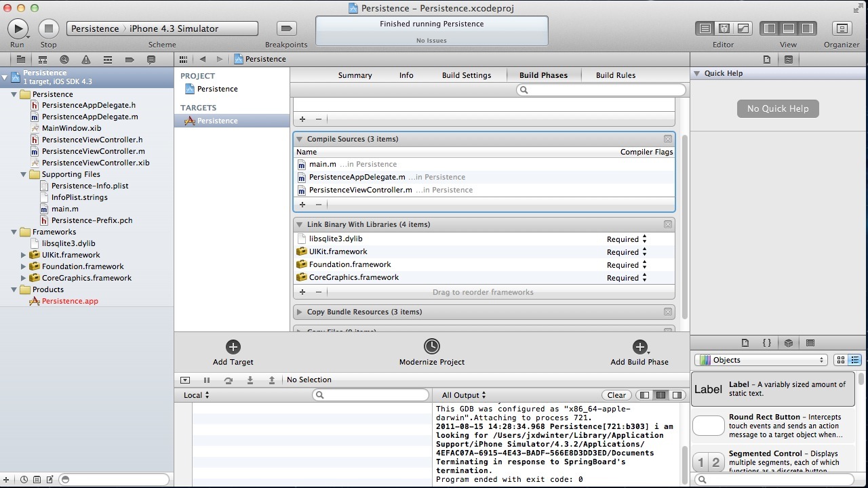
Task: Open the Local variables scope dropdown
Action: click(x=197, y=395)
